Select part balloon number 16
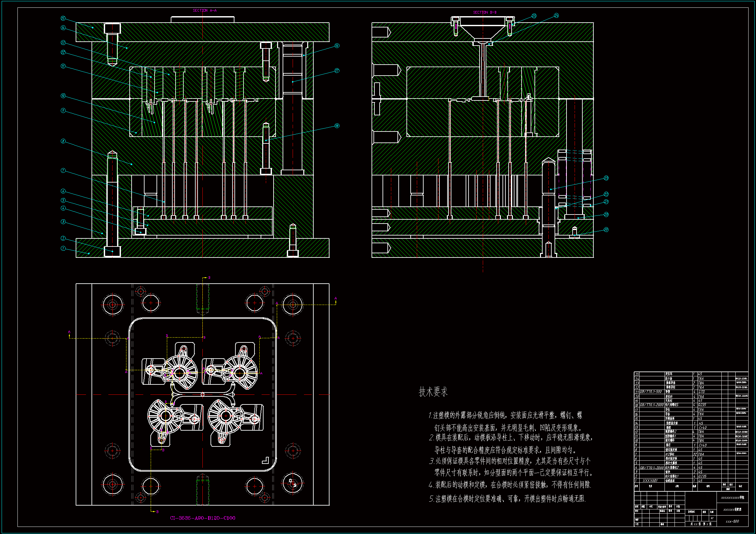This screenshot has height=534, width=756. 337,46
